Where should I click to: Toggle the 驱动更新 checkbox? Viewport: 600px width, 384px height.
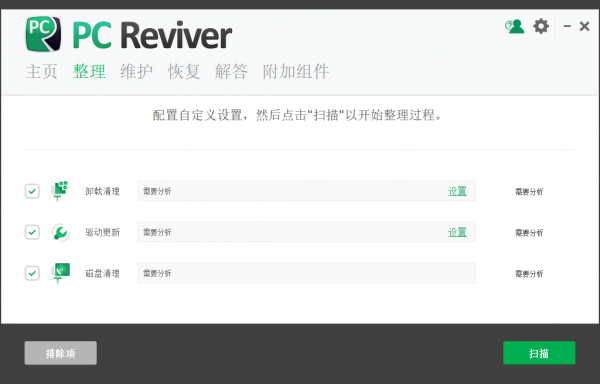pyautogui.click(x=32, y=232)
